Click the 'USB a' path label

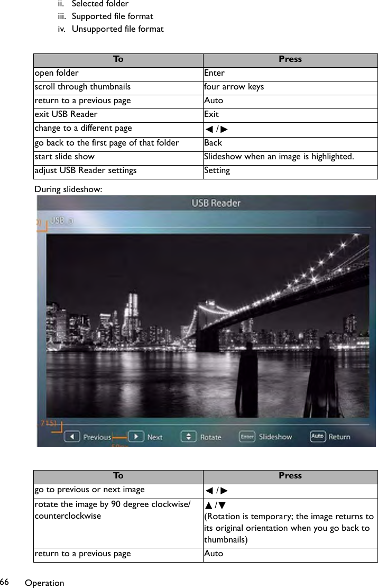coord(62,221)
